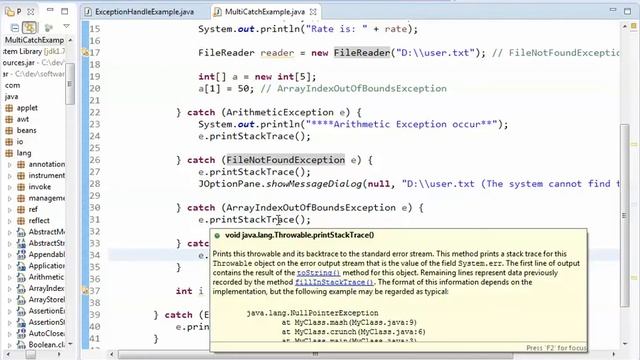
Task: Click the invoke package icon
Action: (21, 187)
